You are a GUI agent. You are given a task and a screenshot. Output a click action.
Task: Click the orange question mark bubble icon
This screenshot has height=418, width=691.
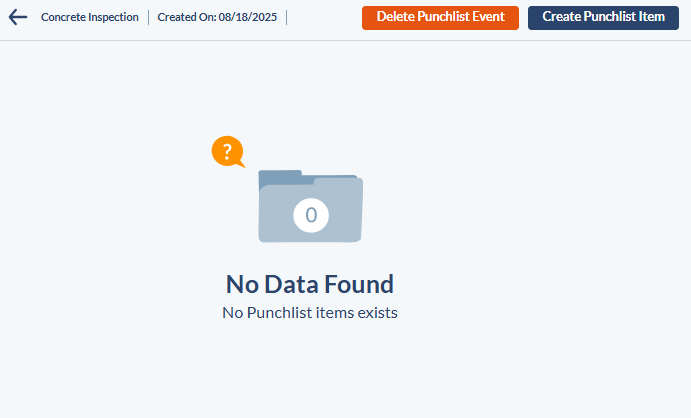(228, 152)
